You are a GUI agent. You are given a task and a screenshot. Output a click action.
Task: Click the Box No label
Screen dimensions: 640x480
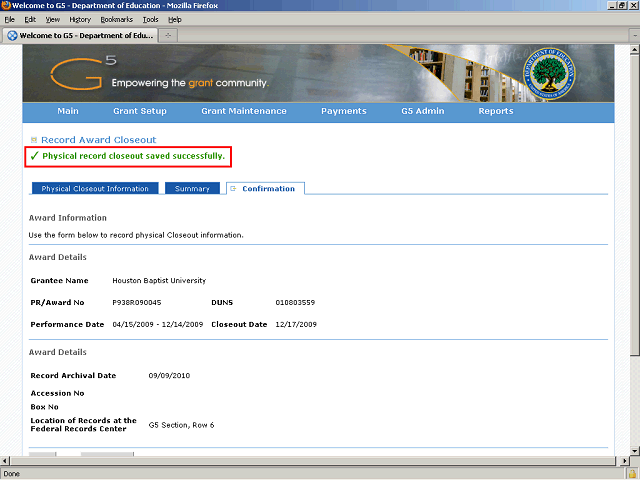point(44,407)
